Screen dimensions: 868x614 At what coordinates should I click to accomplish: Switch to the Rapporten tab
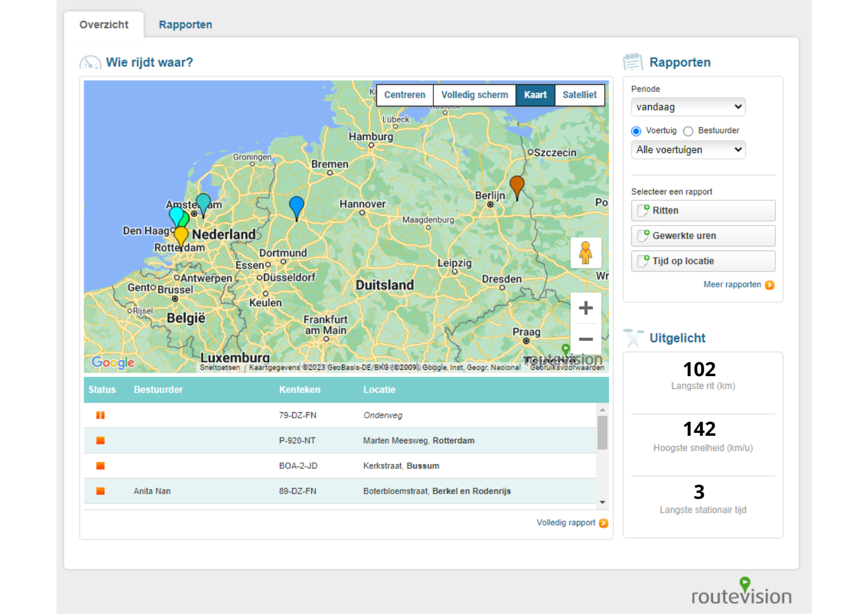click(x=185, y=25)
